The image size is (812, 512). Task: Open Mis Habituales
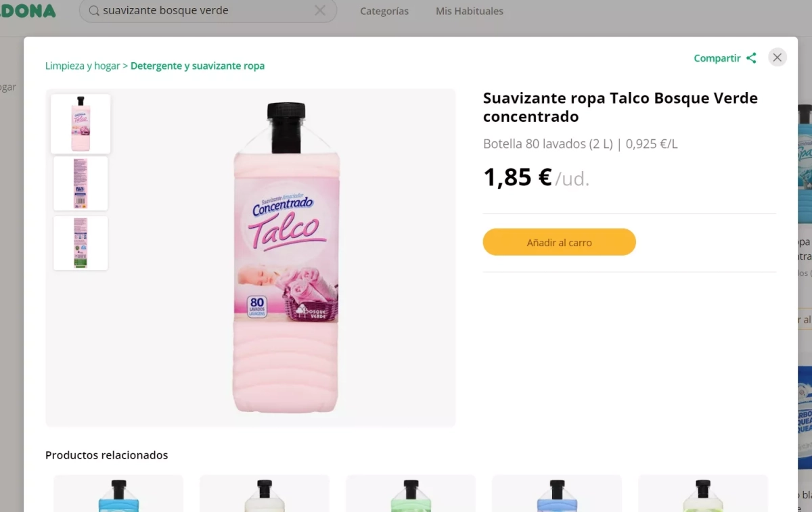[x=470, y=11]
